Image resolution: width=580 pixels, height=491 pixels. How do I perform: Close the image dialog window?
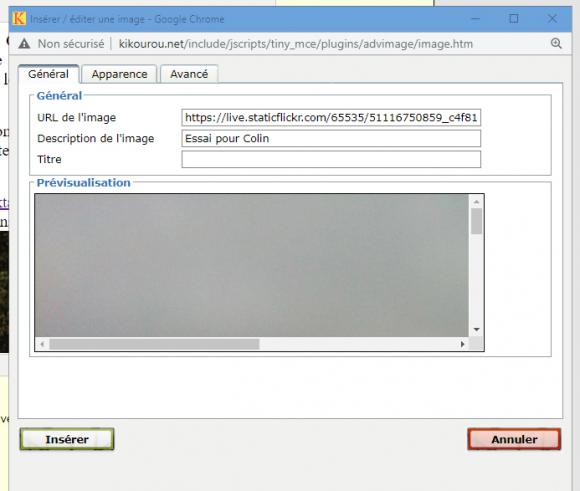[552, 19]
